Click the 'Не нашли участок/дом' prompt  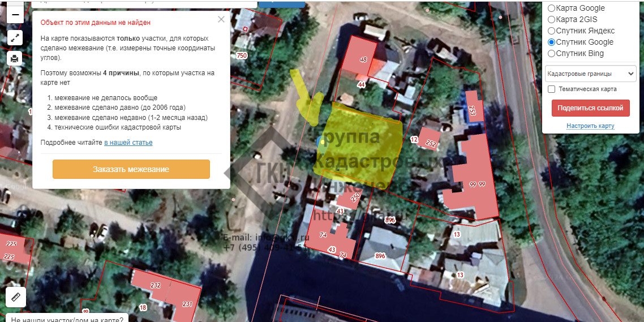(x=67, y=319)
